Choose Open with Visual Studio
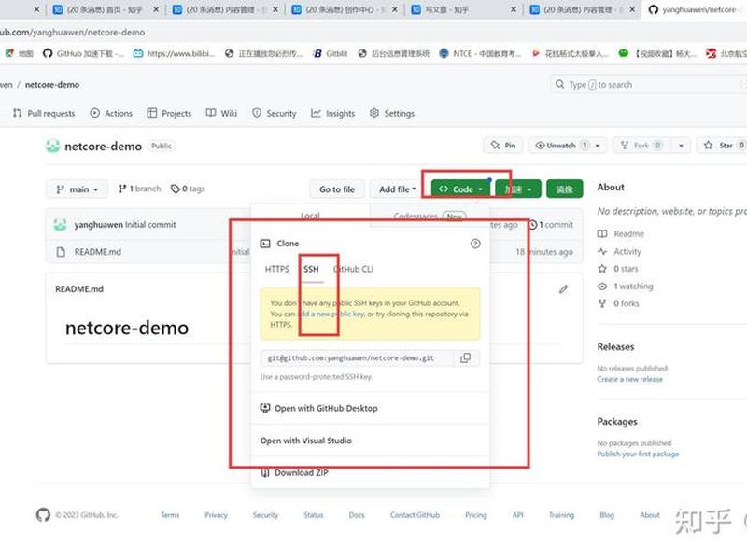The image size is (747, 560). [x=306, y=441]
